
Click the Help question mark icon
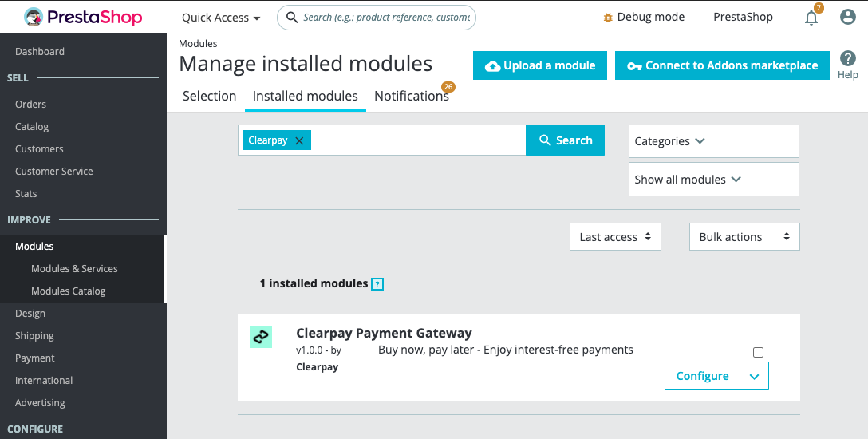pyautogui.click(x=847, y=58)
